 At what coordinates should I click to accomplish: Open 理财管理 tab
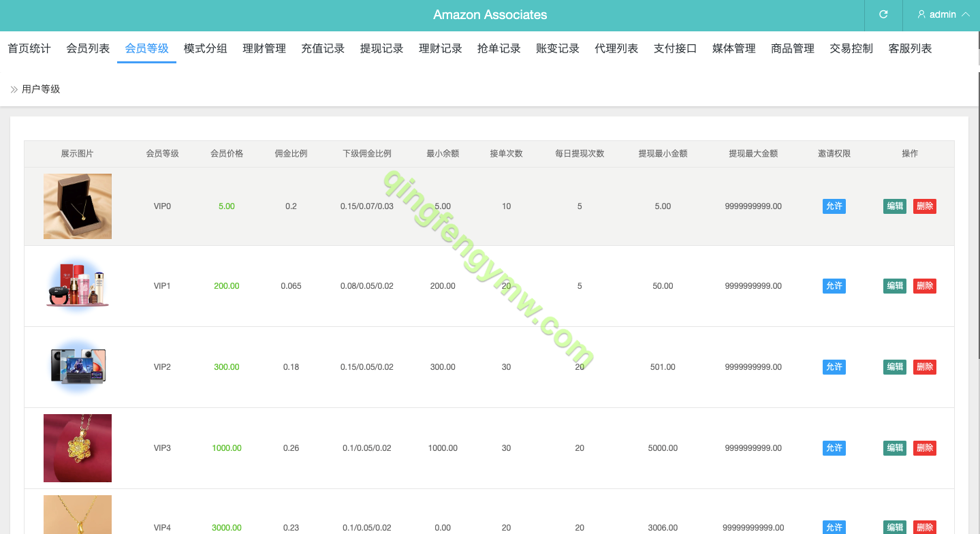click(264, 48)
